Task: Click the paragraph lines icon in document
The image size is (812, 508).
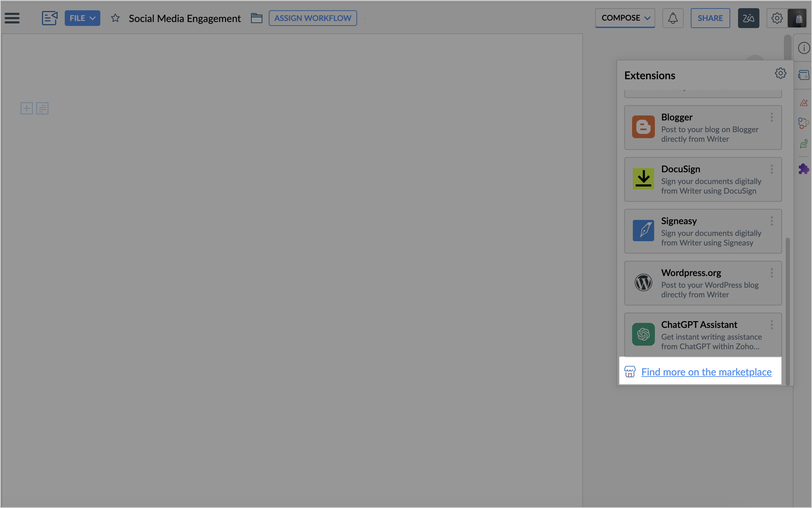Action: (x=42, y=108)
